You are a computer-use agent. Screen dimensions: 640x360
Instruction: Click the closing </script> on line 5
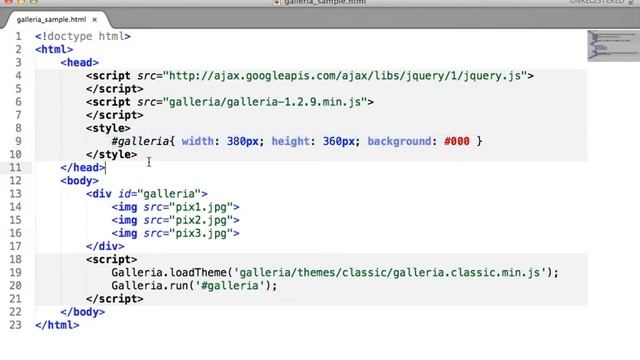(115, 89)
